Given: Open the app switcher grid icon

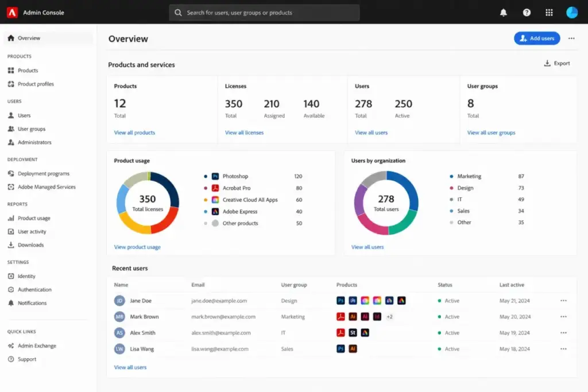Looking at the screenshot, I should coord(549,13).
